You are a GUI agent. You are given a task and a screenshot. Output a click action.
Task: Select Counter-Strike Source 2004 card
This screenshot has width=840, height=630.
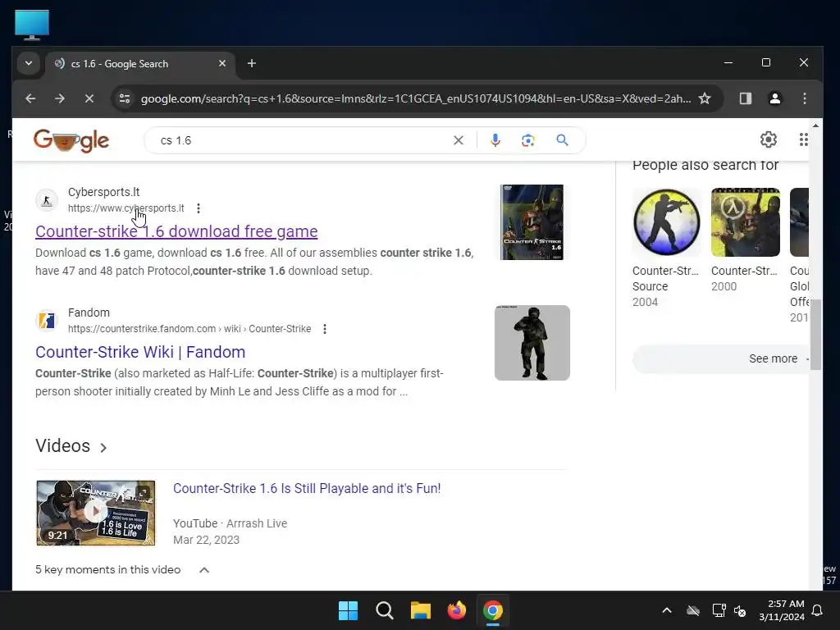tap(666, 248)
